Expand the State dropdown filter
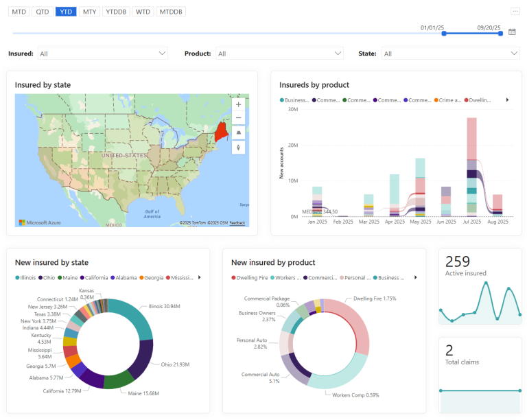The height and width of the screenshot is (420, 527). 450,54
